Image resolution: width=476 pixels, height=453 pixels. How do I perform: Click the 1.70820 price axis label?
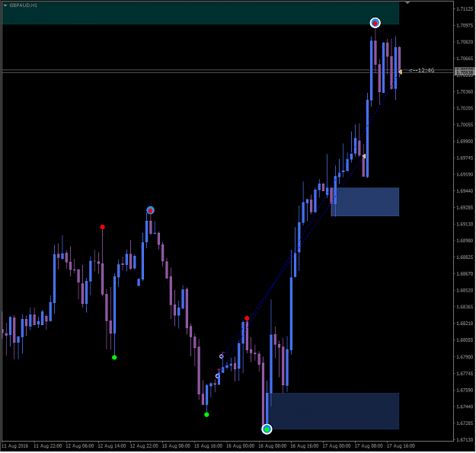click(465, 42)
